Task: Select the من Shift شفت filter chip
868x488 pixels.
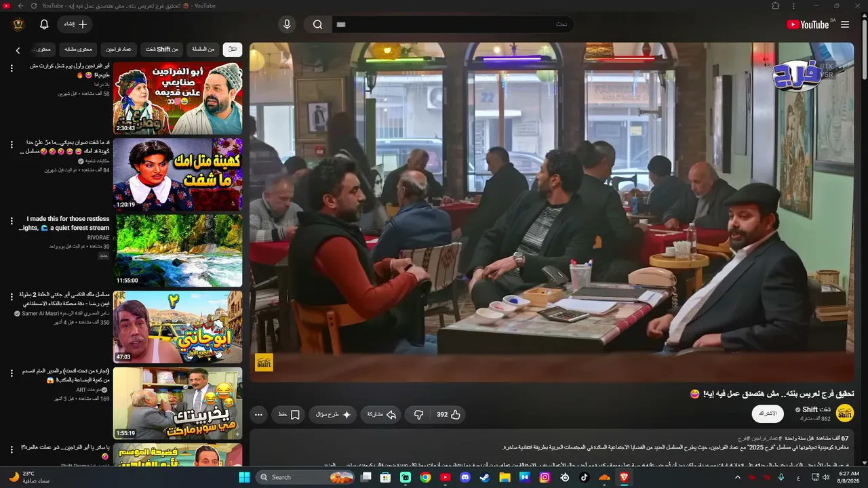Action: click(x=162, y=49)
